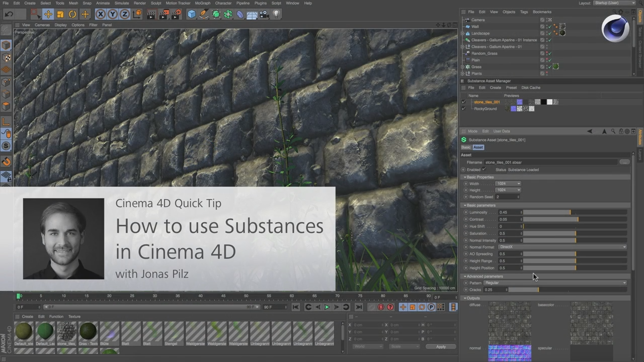Add a Cube primitive object

(192, 14)
